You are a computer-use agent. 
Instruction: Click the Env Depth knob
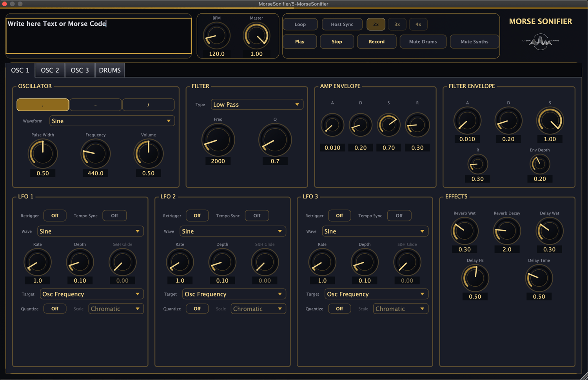tap(540, 164)
